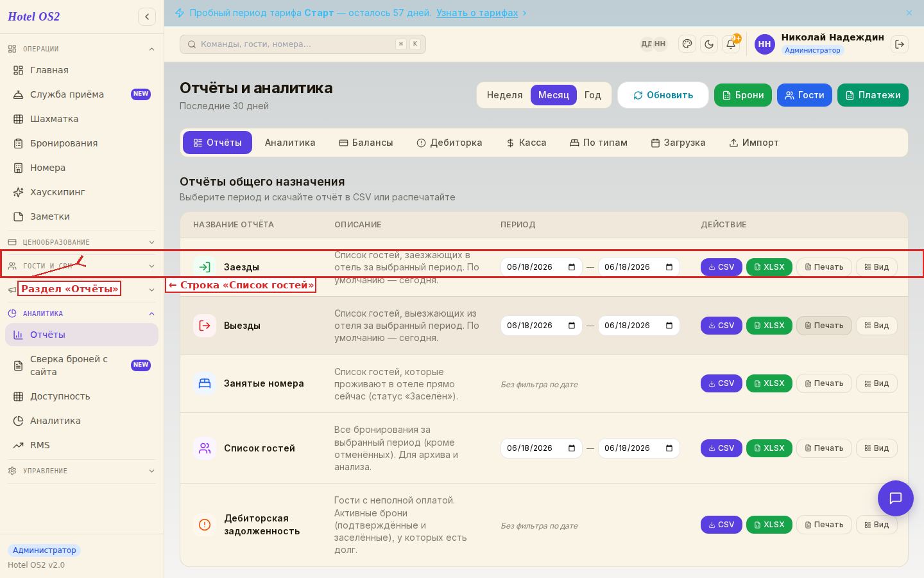
Task: Click the blue Гости button
Action: point(805,95)
